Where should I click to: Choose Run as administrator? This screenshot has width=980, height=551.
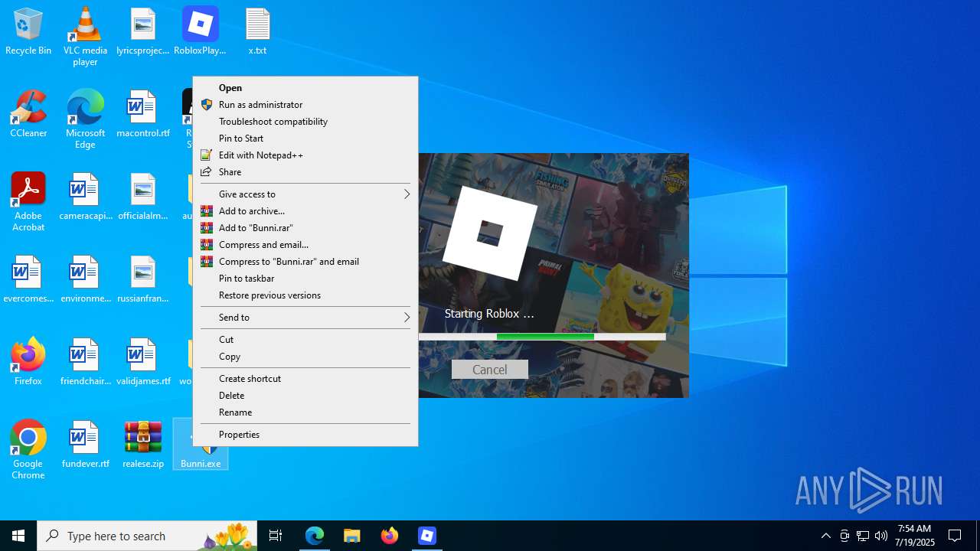[305, 105]
